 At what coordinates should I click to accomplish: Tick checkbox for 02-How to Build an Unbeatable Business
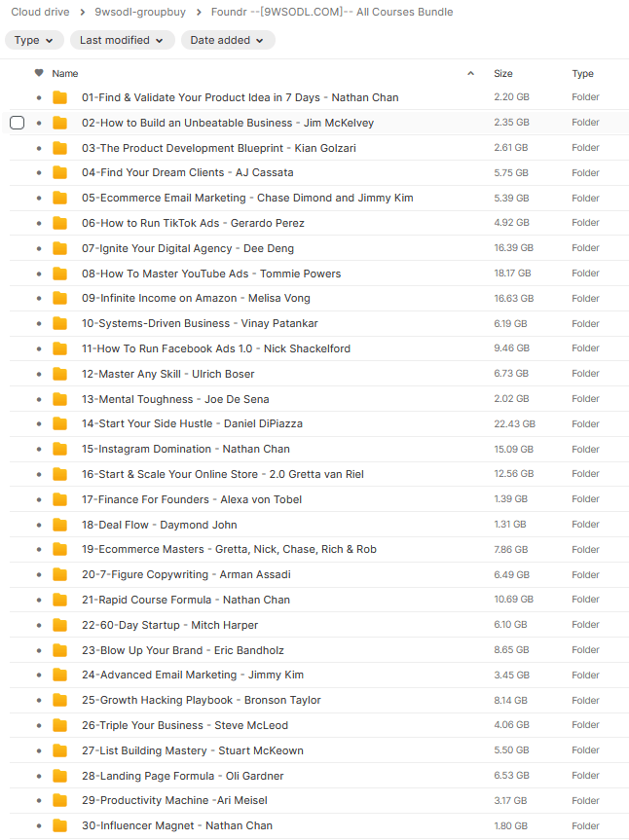[17, 123]
